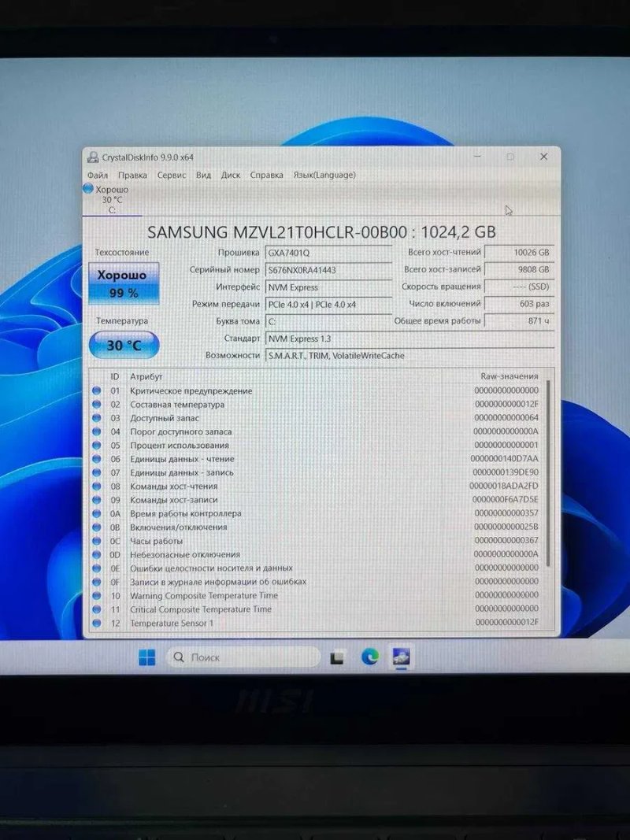
Task: Click the status dot of Небезопасные отключения row
Action: [x=96, y=554]
